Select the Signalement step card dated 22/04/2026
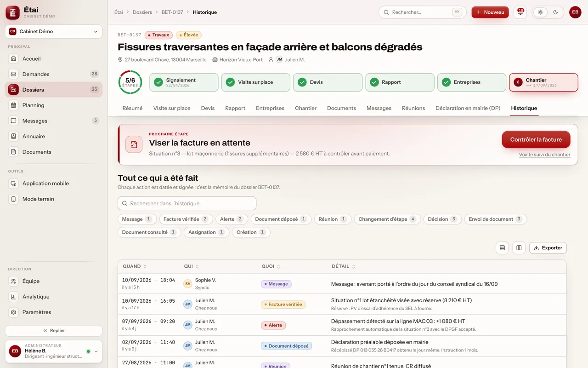Viewport: 588px width, 368px height. tap(184, 82)
